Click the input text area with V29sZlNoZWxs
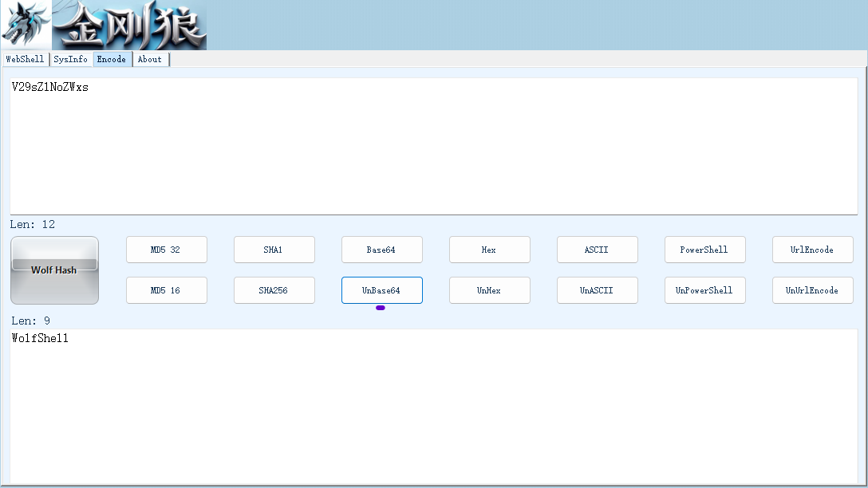Screen dimensions: 868x488 point(434,146)
